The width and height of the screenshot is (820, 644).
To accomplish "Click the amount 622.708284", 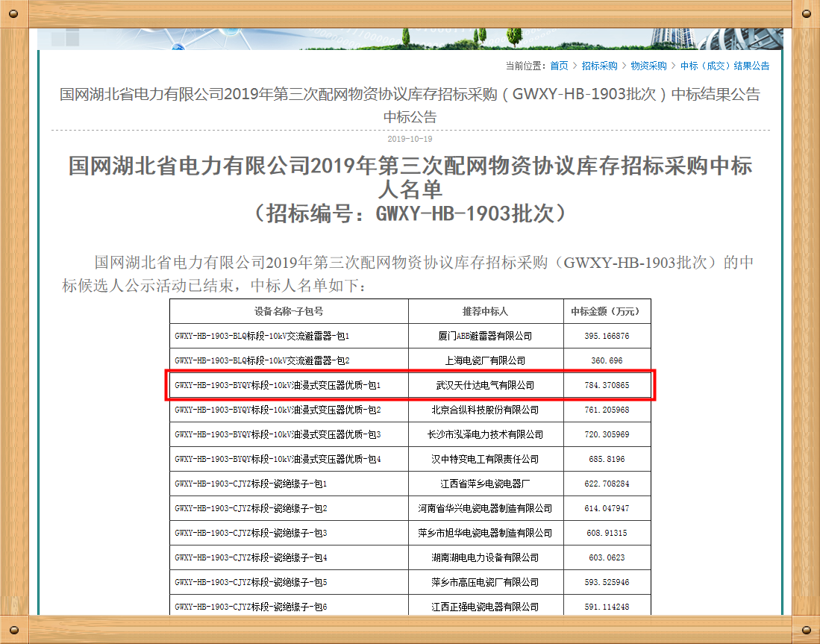I will (607, 484).
